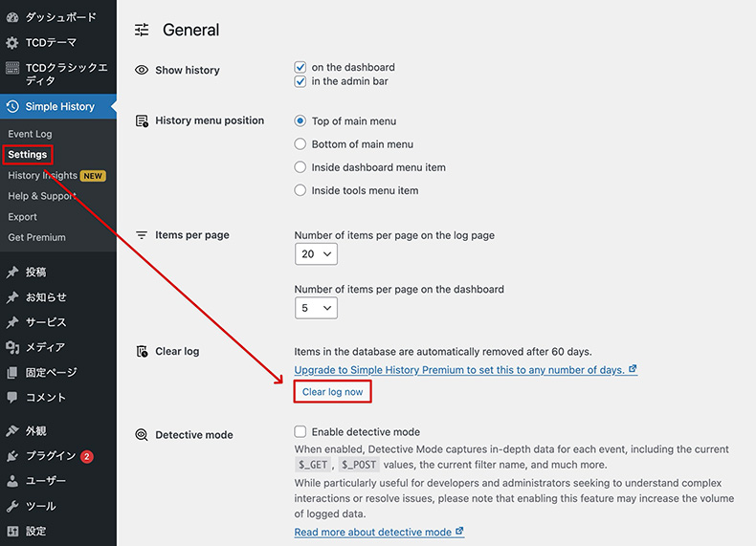Screen dimensions: 756x546
Task: Click the TCDテーマ gear icon
Action: point(12,42)
